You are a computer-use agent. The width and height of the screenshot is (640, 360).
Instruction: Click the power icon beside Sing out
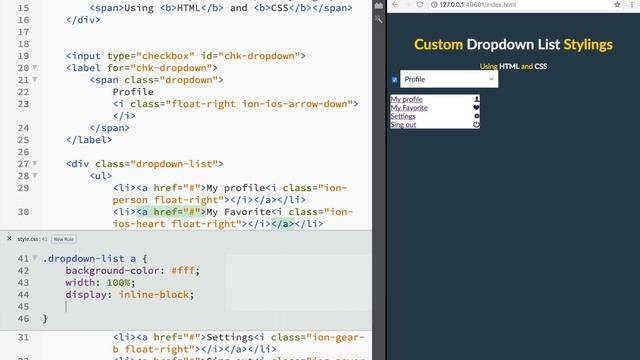[476, 124]
